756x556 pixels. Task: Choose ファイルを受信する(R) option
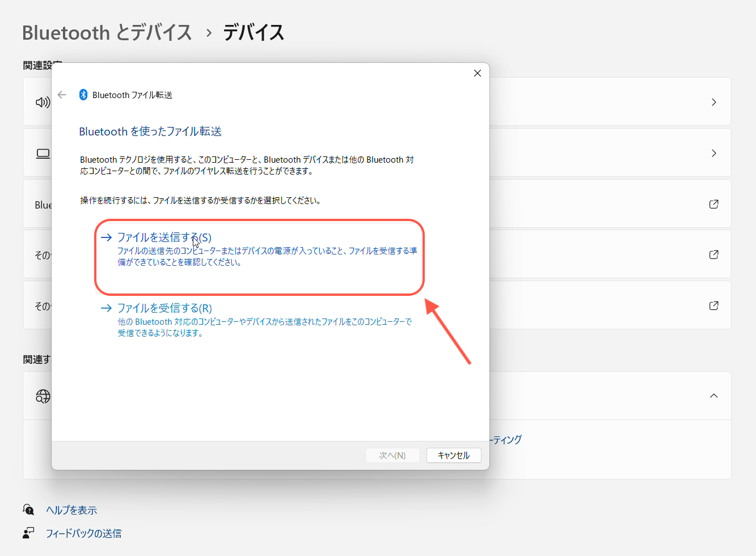pos(259,320)
